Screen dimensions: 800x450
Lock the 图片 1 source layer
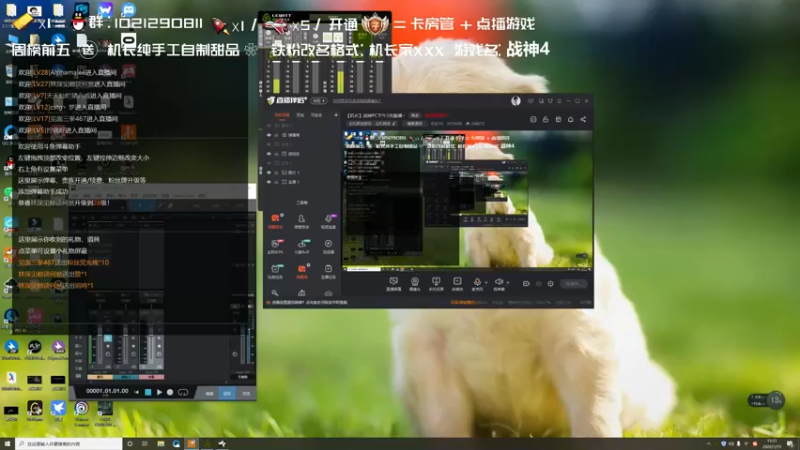tap(277, 172)
